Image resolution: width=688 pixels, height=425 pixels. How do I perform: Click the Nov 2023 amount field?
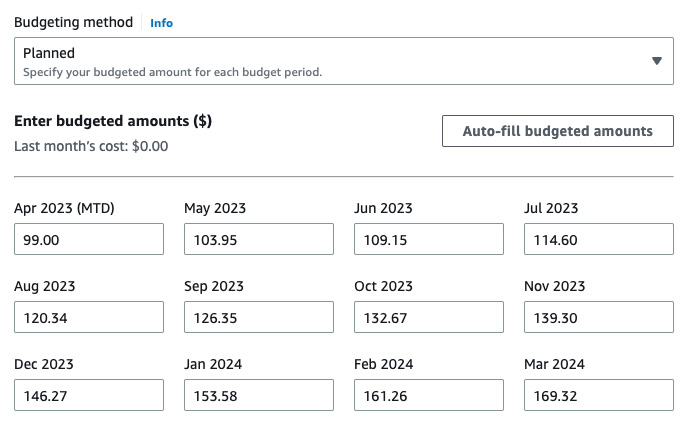click(598, 317)
